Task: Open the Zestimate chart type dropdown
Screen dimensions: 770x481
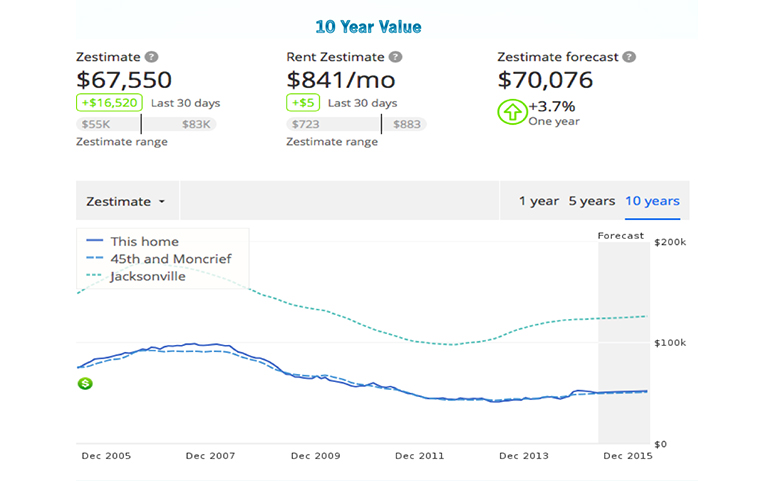Action: point(126,201)
